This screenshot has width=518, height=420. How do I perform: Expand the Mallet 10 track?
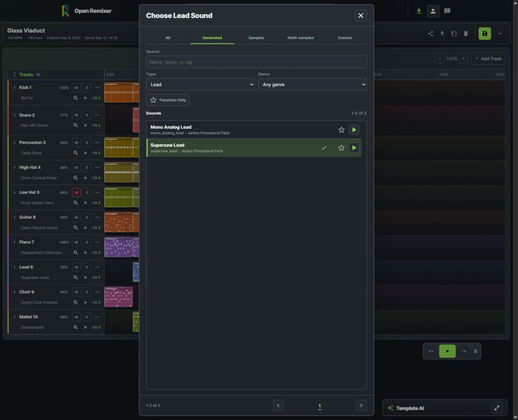[14, 317]
